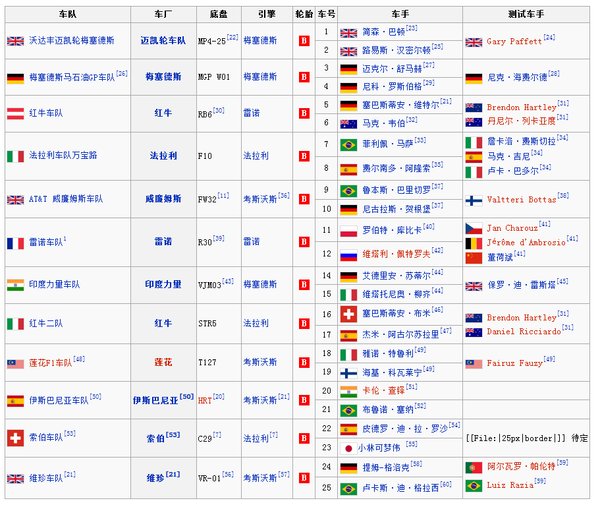Open the 威廉姆斯 constructor link

pos(163,199)
